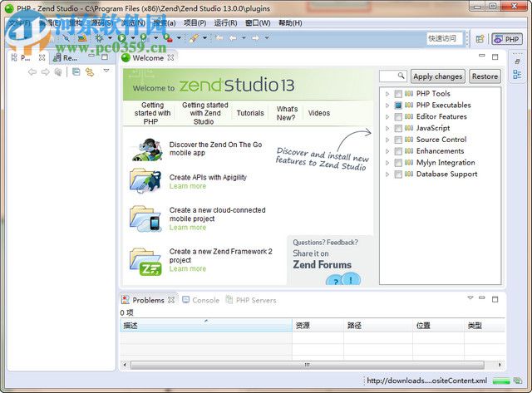Click the Restore button
This screenshot has width=532, height=393.
tap(485, 76)
